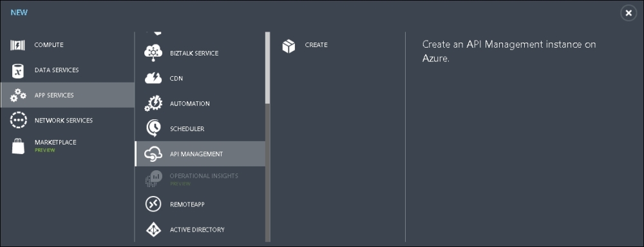This screenshot has width=644, height=247.
Task: Click the App Services gears icon
Action: coord(18,95)
